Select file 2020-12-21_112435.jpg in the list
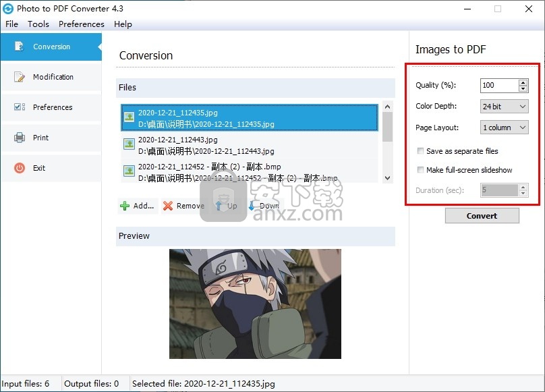Viewport: 545px width, 392px height. pyautogui.click(x=250, y=118)
